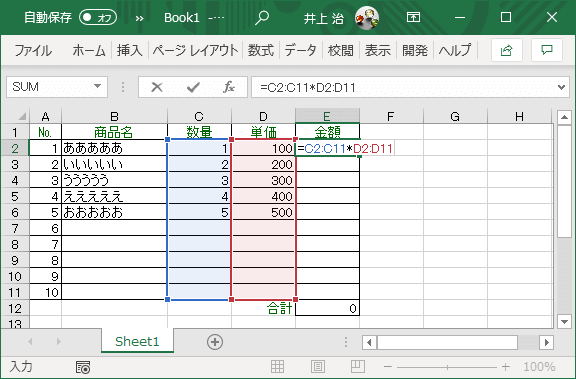This screenshot has width=576, height=379.
Task: Click cell containing いいいいい
Action: (x=114, y=165)
